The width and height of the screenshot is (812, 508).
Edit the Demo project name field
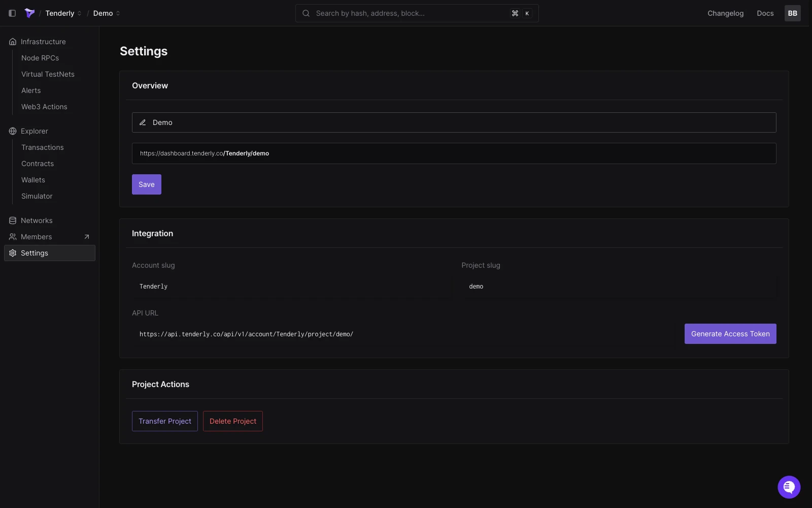tap(454, 122)
